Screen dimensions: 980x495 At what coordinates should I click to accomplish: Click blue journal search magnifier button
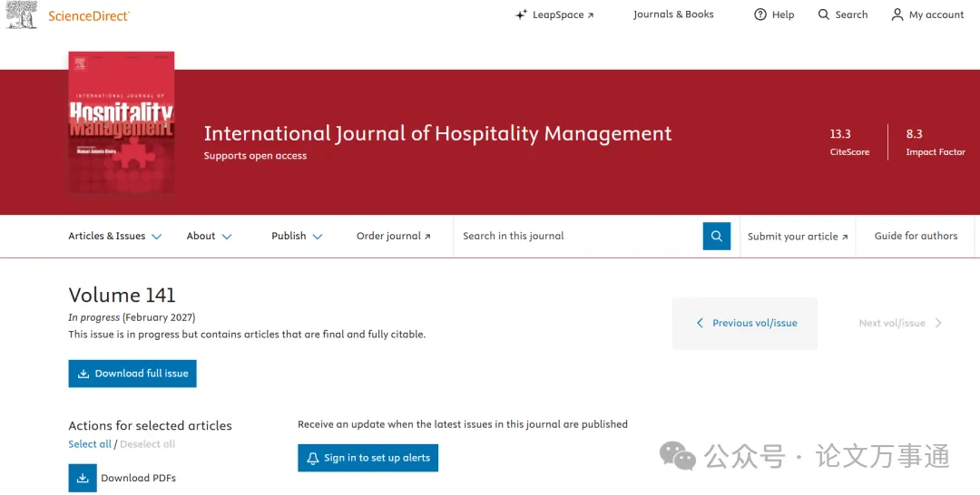tap(717, 236)
